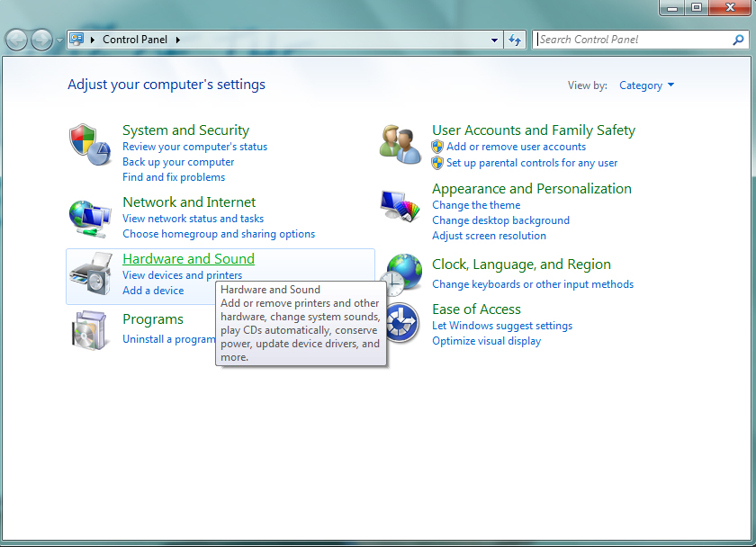Open User Accounts and Family Safety heading
This screenshot has height=547, width=756.
tap(533, 130)
